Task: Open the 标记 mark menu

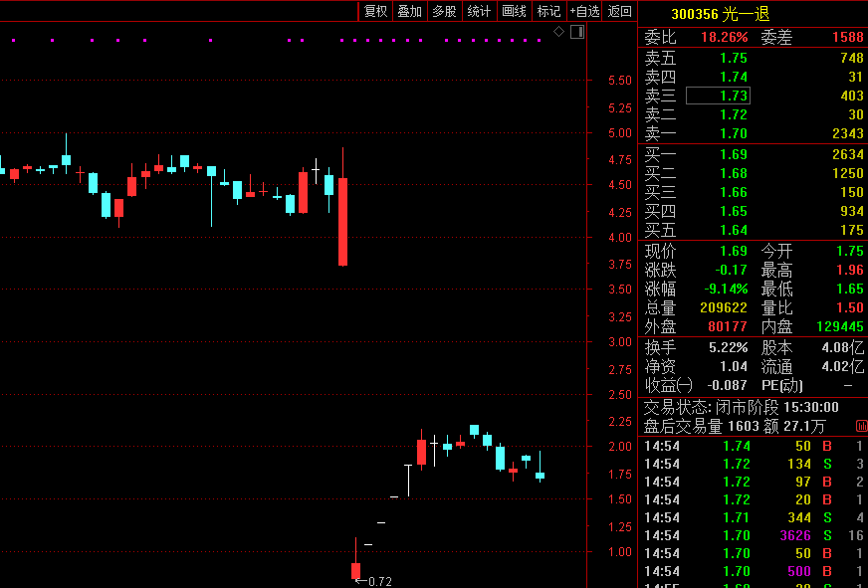Action: coord(549,11)
